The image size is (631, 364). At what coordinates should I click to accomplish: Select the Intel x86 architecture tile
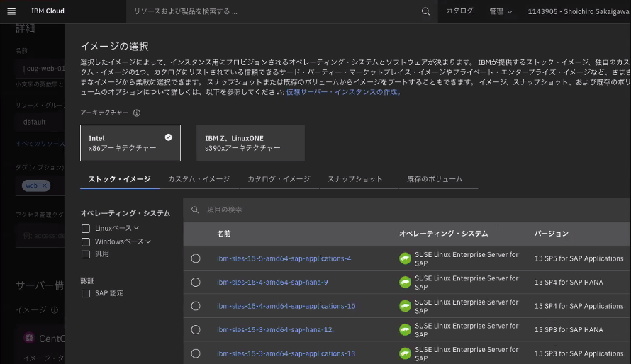click(x=130, y=143)
